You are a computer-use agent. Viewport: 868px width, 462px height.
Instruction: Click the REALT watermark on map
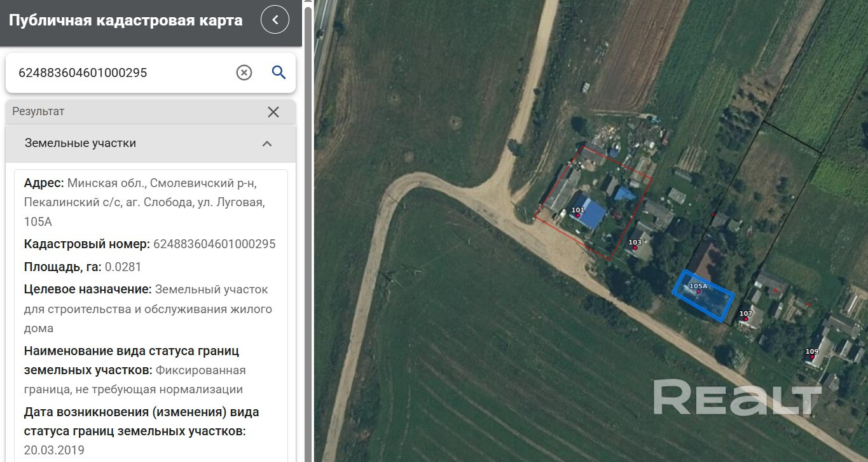click(x=736, y=398)
